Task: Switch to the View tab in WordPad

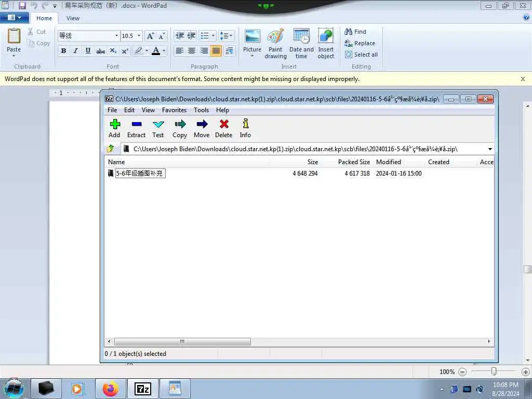Action: [x=73, y=18]
